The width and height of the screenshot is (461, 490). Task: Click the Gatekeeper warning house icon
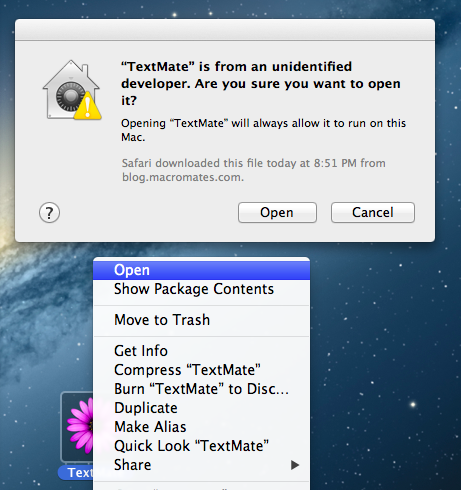coord(71,89)
